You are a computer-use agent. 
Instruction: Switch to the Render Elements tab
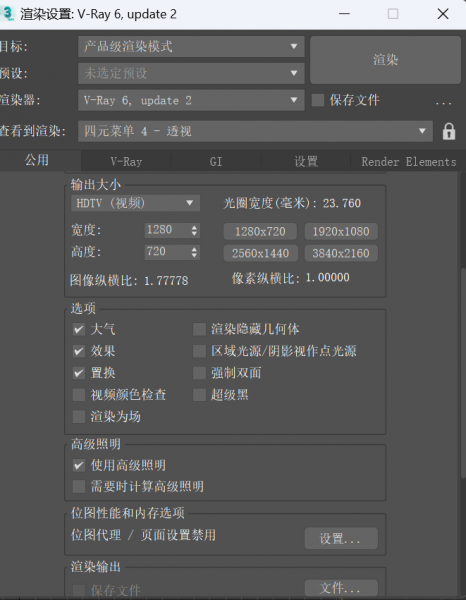[409, 161]
